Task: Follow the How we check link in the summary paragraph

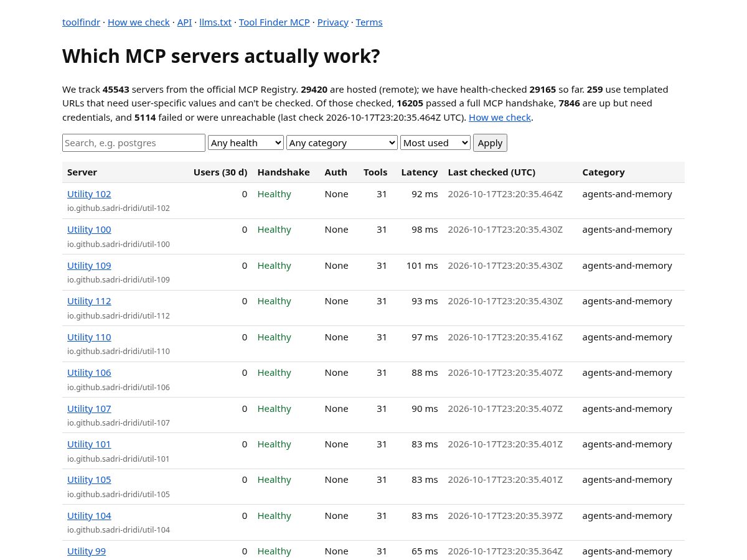Action: (500, 118)
